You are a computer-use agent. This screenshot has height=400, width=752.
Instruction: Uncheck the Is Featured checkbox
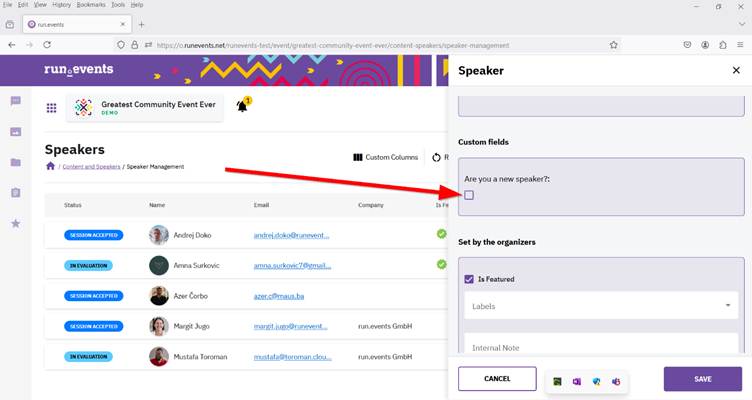coord(469,279)
